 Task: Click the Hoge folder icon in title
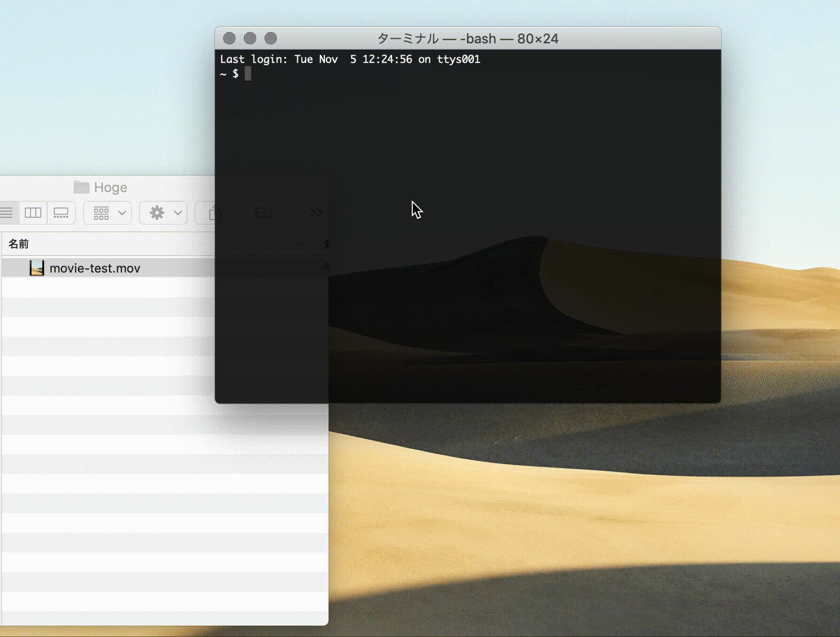(x=82, y=187)
